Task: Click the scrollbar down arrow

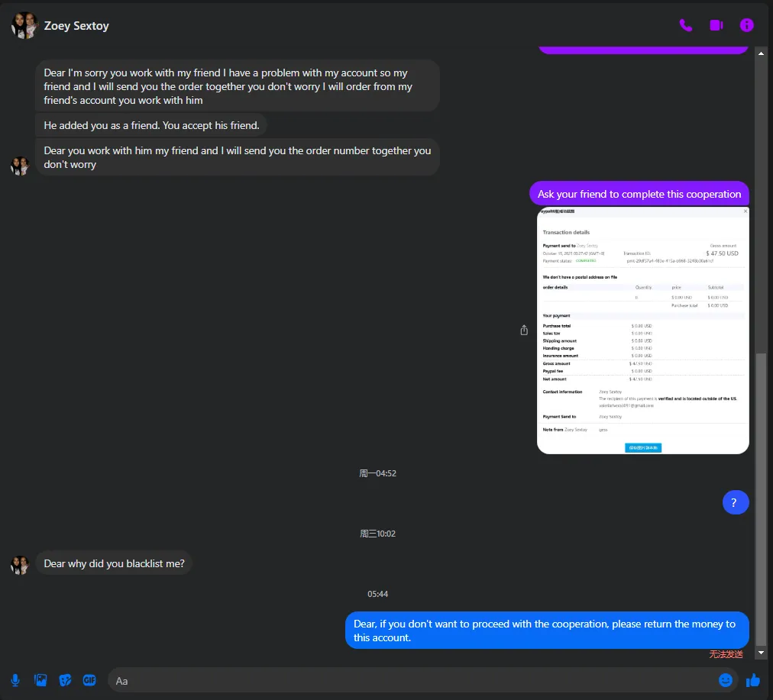Action: point(762,653)
